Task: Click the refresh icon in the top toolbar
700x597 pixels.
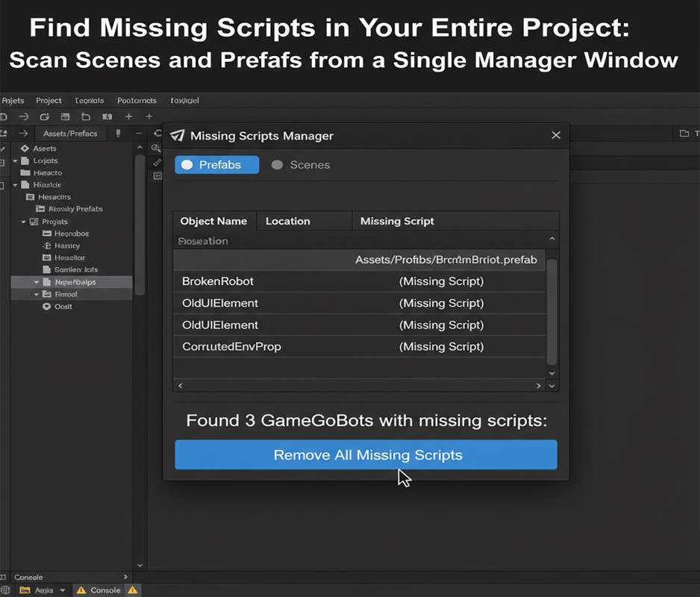Action: tap(45, 116)
